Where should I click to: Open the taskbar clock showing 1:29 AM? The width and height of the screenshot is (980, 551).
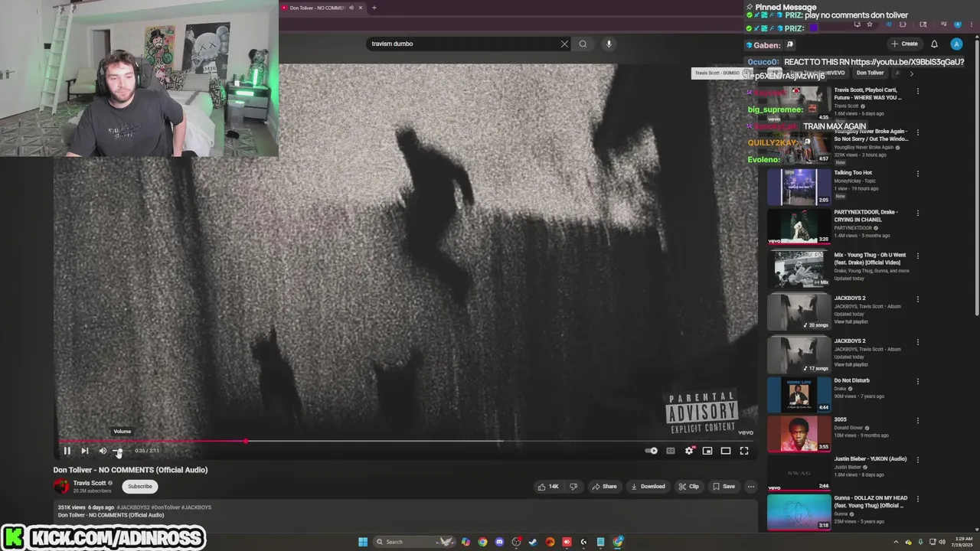(963, 542)
